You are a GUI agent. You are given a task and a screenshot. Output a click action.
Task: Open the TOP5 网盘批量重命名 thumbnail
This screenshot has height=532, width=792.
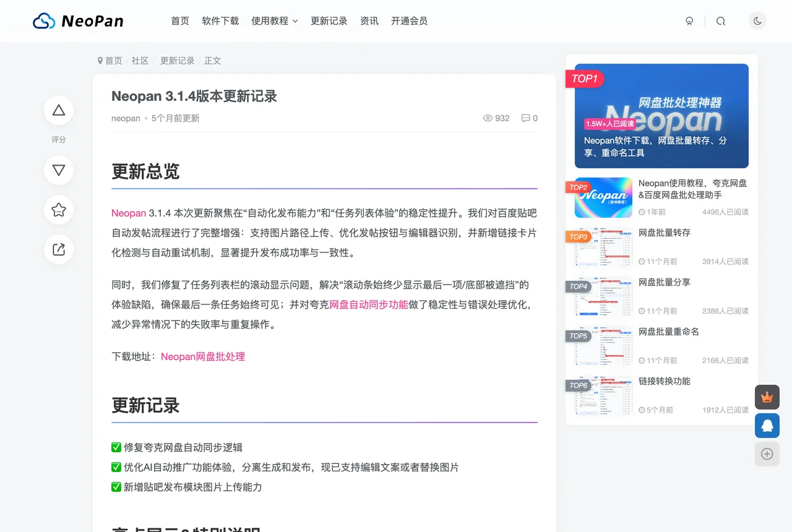603,346
